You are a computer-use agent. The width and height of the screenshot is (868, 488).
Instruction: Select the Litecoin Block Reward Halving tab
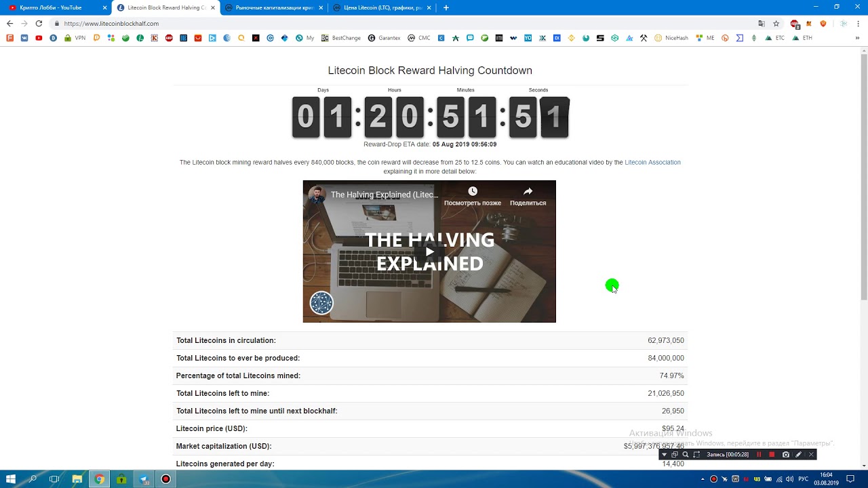pos(164,7)
